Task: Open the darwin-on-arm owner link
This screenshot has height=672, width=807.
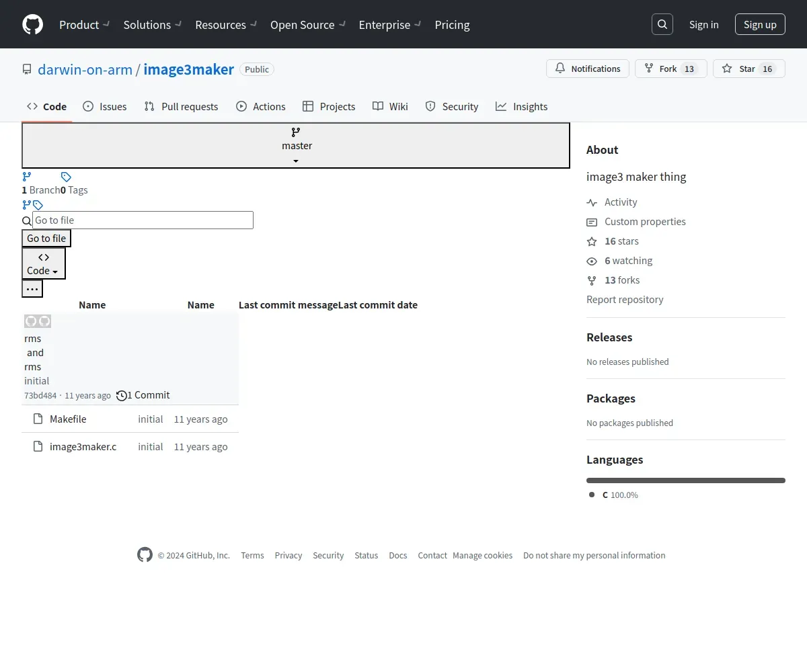Action: point(85,69)
